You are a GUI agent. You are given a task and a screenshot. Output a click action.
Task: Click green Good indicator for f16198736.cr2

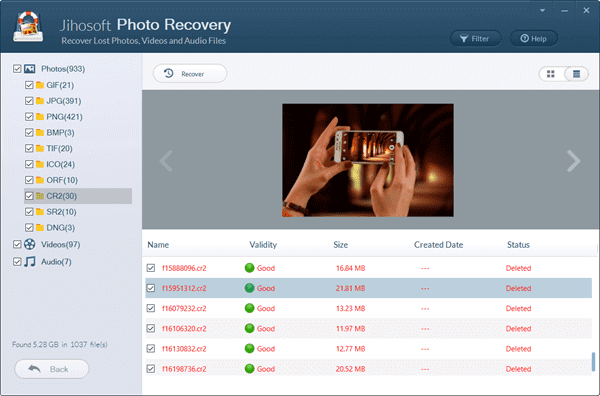[249, 369]
